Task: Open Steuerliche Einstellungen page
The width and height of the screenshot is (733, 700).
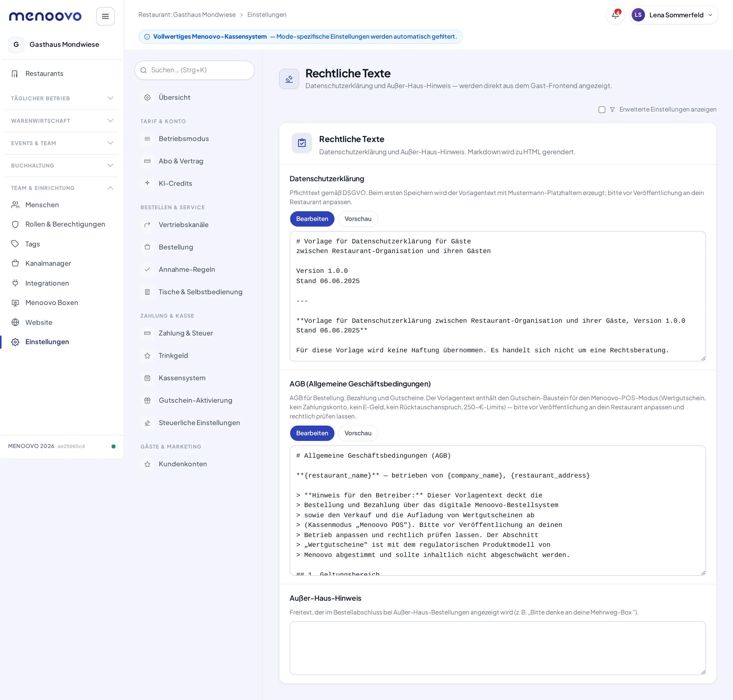Action: [x=194, y=423]
